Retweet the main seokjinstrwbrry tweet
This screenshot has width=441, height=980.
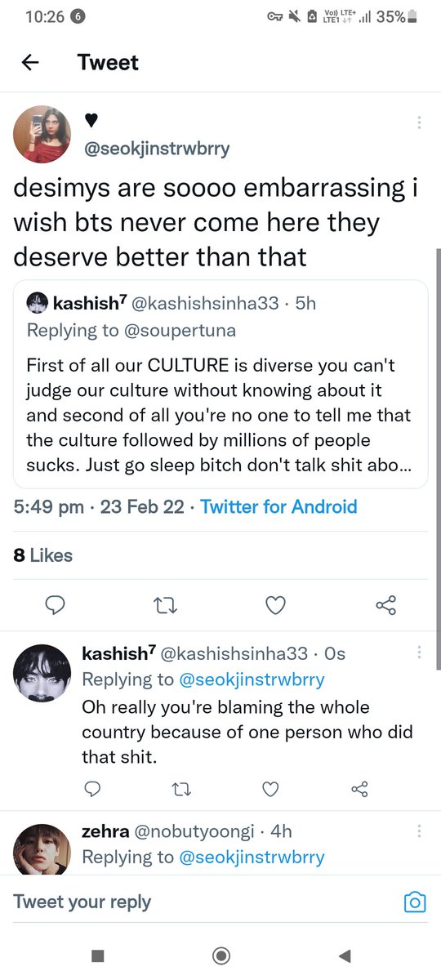165,605
